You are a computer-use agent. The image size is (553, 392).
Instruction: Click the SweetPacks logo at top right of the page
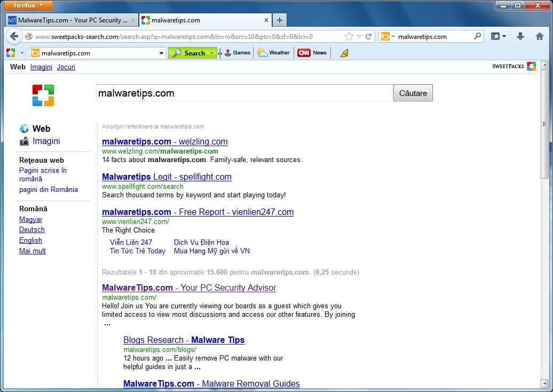(514, 66)
